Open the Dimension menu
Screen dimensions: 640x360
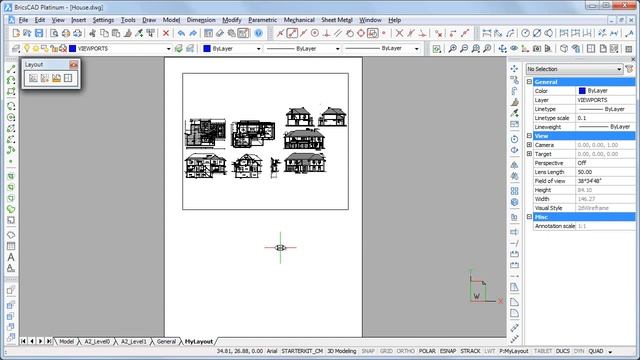[x=201, y=20]
